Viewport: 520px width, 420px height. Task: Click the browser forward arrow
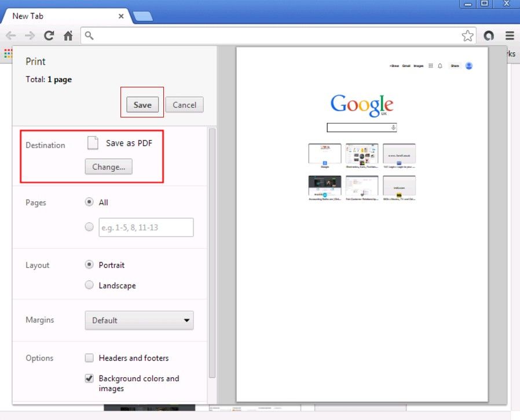point(30,35)
